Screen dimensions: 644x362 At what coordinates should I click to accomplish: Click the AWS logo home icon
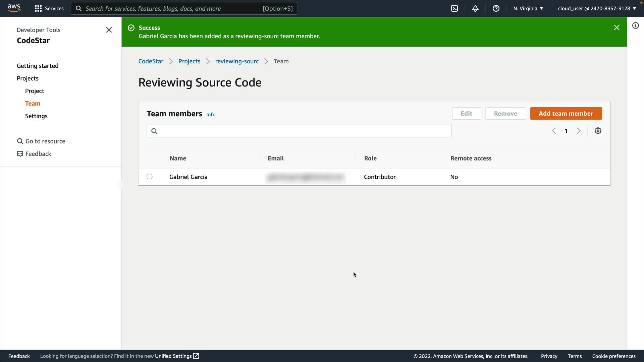click(14, 8)
